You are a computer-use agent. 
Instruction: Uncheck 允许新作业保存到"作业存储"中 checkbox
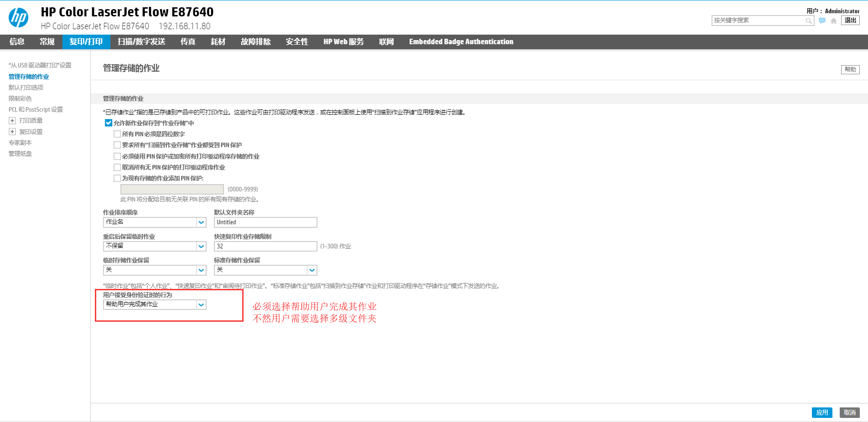(x=108, y=123)
